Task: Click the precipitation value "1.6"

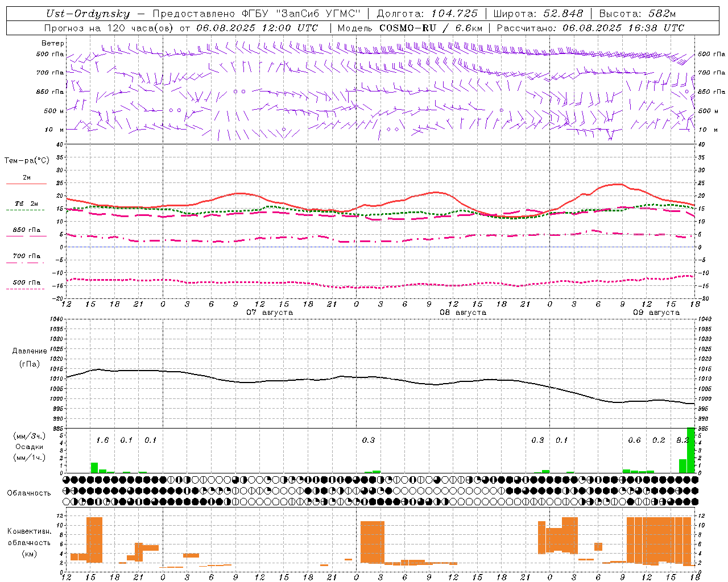Action: [x=102, y=440]
